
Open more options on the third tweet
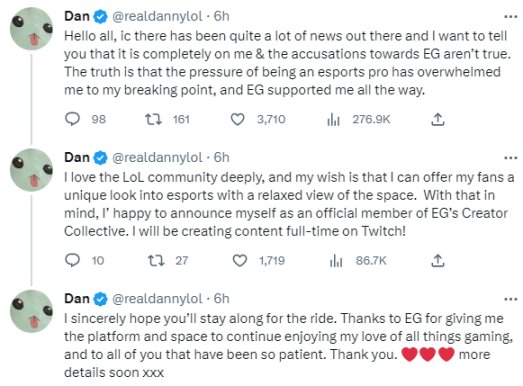(511, 299)
